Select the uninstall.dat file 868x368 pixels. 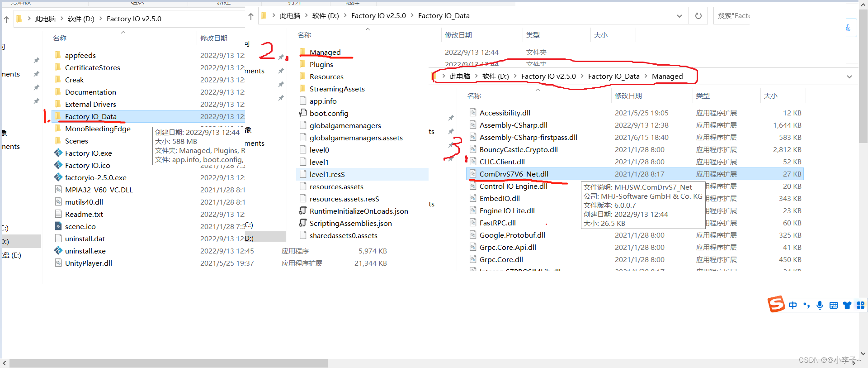(85, 239)
